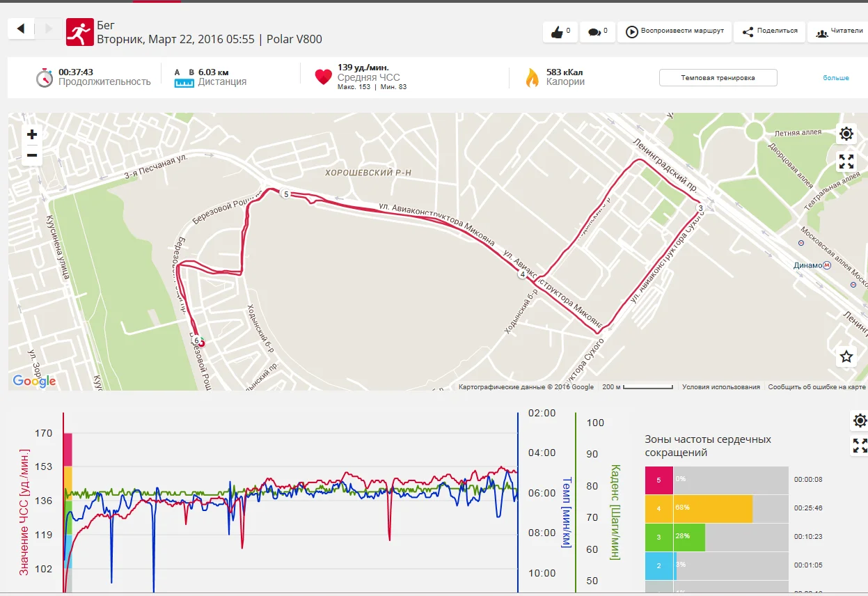Like the training with thumbs-up icon
868x596 pixels.
coord(560,31)
